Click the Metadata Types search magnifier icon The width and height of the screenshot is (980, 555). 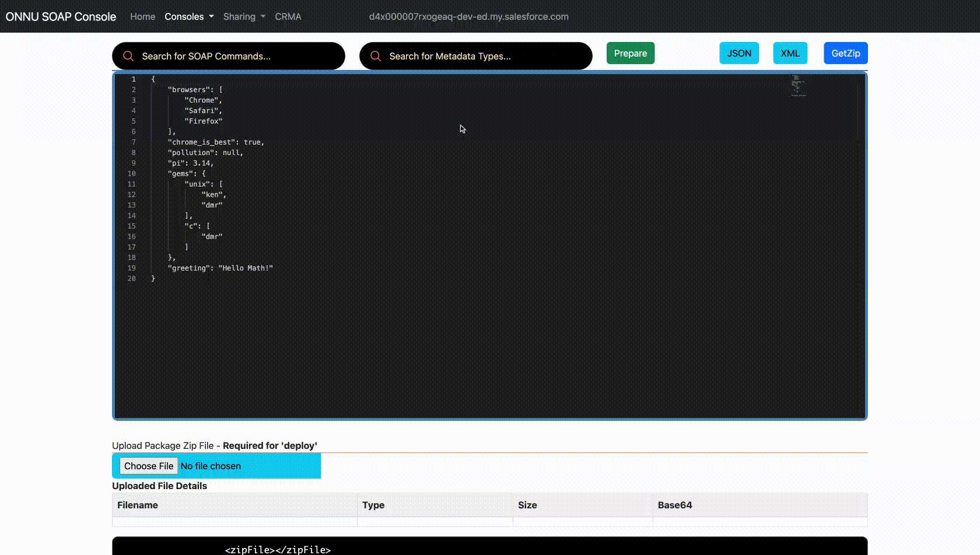(376, 56)
